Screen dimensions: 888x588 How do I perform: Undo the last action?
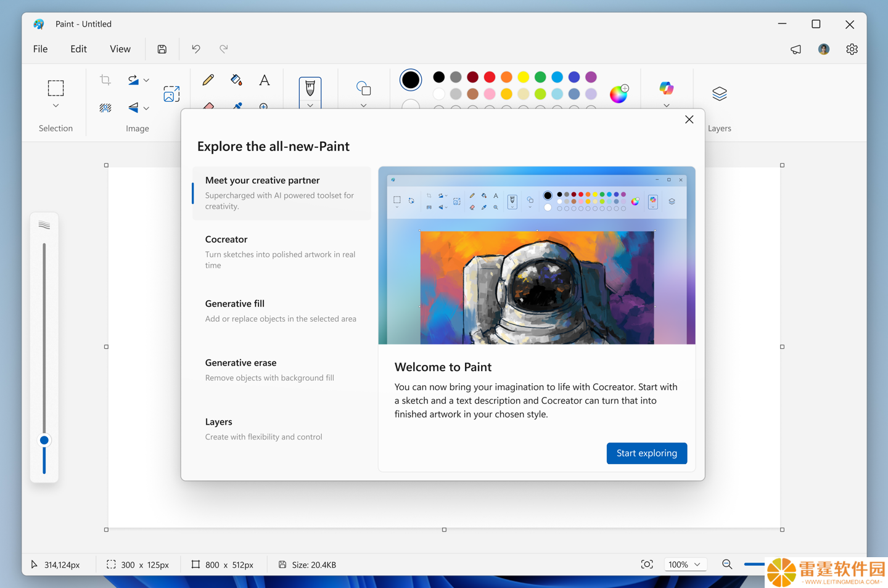[x=195, y=49]
